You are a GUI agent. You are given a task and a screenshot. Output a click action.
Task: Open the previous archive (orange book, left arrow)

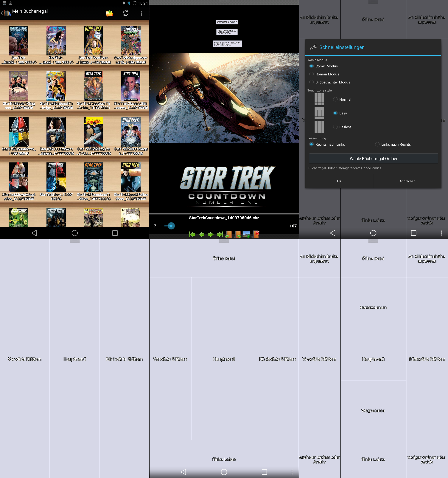tap(228, 234)
